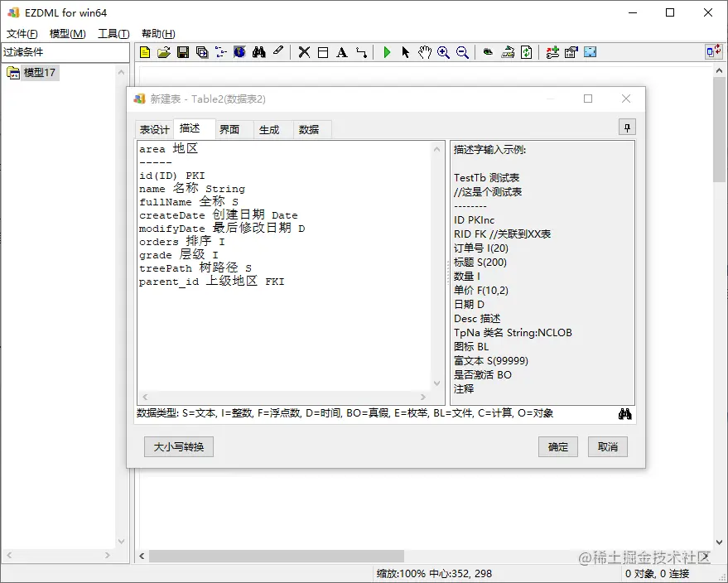Click the description editor scroll down arrow
Image resolution: width=728 pixels, height=583 pixels.
[437, 383]
